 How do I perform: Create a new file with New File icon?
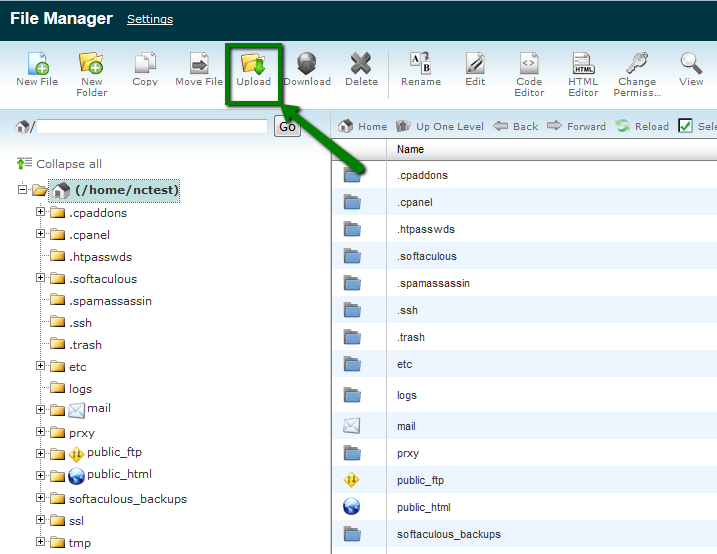(x=37, y=63)
